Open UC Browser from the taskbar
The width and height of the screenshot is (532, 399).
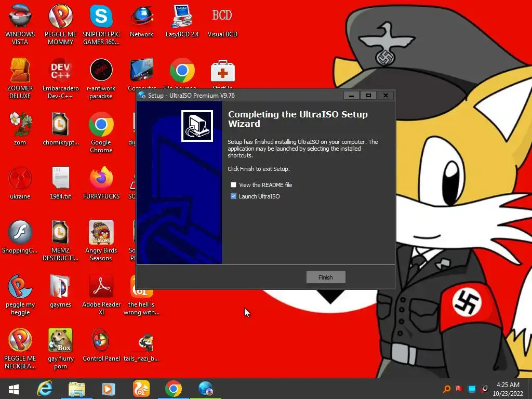pyautogui.click(x=141, y=389)
